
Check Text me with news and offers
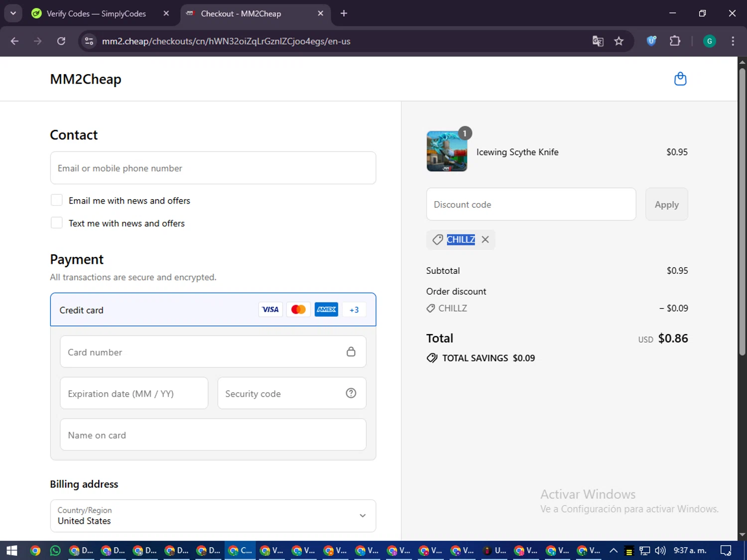(x=57, y=223)
